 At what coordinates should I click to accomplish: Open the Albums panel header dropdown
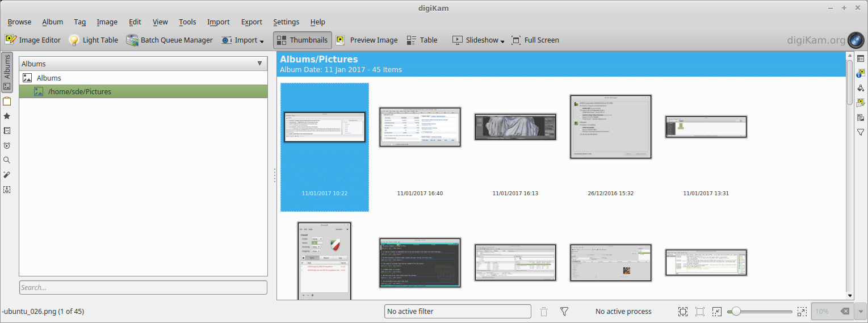click(259, 64)
